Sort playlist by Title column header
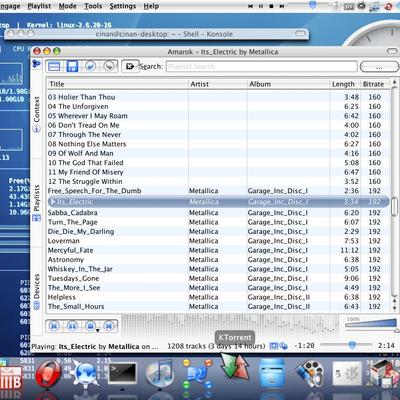Image resolution: width=400 pixels, height=400 pixels. 118,84
